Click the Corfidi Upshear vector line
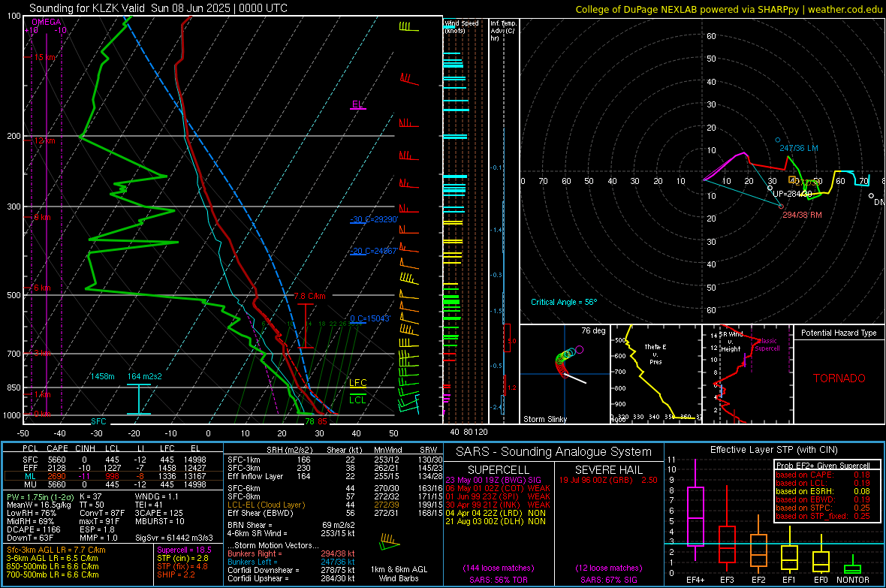 [291, 578]
